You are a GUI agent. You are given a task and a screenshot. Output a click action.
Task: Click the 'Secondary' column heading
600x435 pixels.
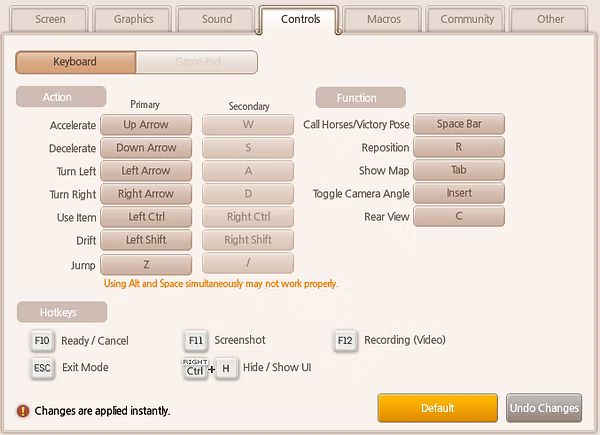click(x=249, y=106)
